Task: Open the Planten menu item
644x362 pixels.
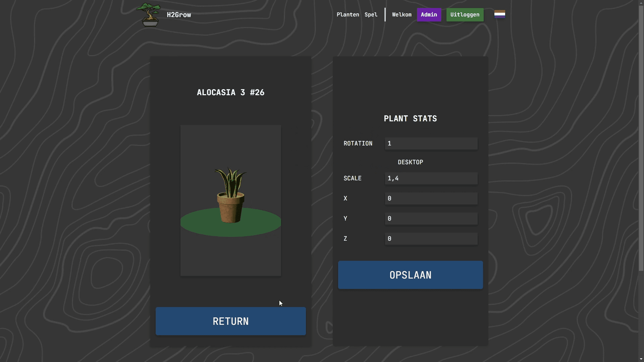Action: (348, 15)
